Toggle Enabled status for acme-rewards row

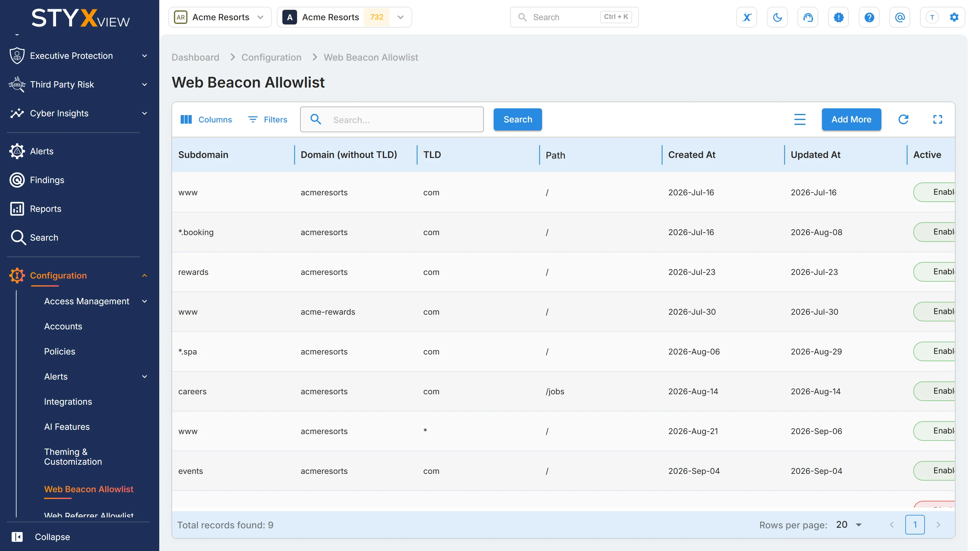[x=934, y=311]
